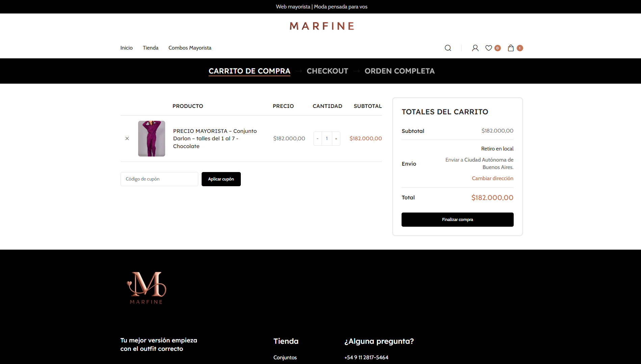
Task: Click Cambiar dirección link
Action: click(x=492, y=178)
